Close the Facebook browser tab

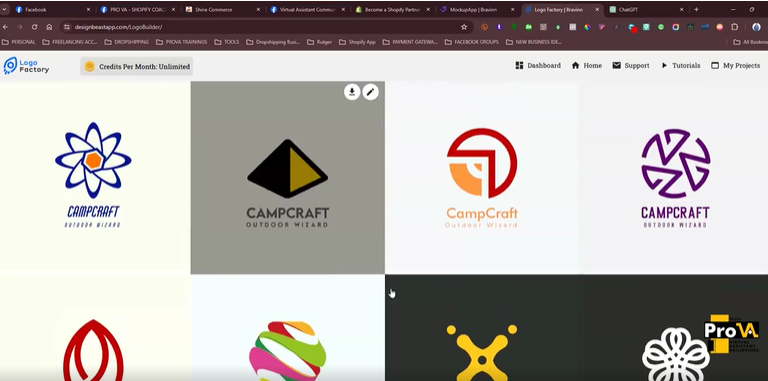point(88,9)
